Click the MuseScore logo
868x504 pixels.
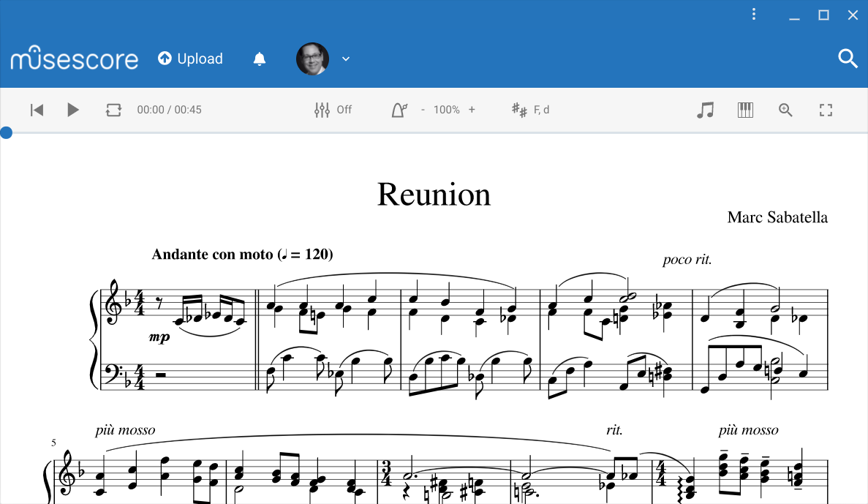coord(74,58)
